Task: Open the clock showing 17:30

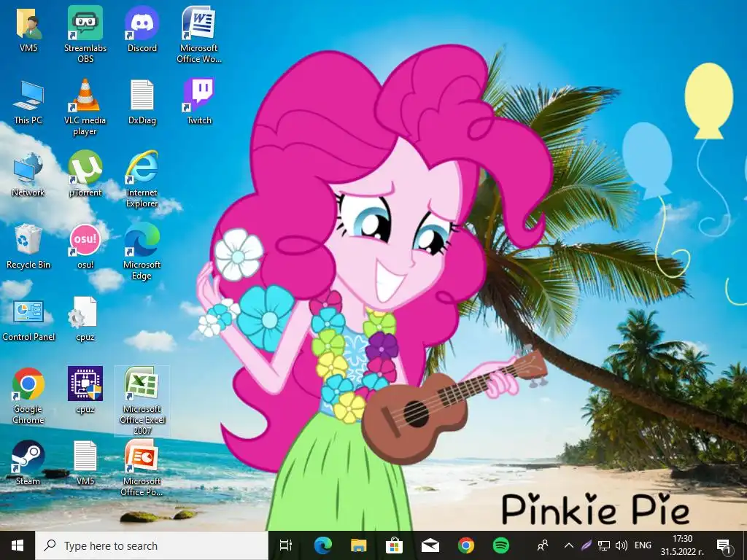Action: click(x=682, y=545)
